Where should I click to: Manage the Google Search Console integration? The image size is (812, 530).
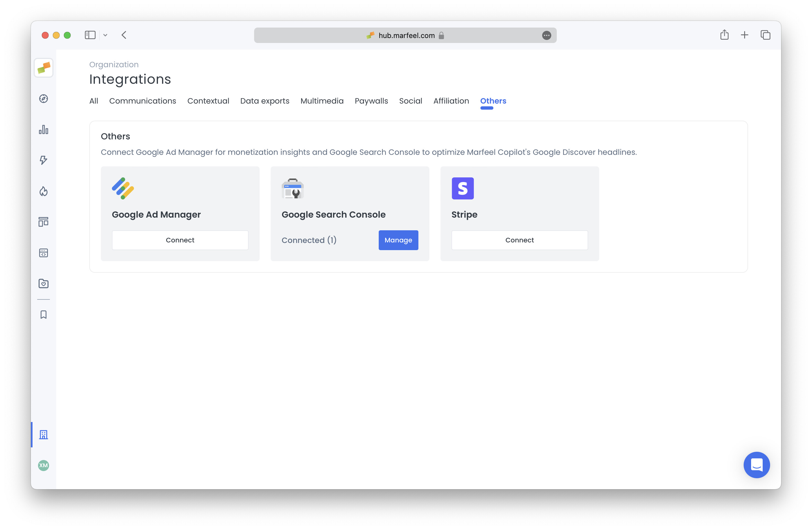(x=398, y=240)
